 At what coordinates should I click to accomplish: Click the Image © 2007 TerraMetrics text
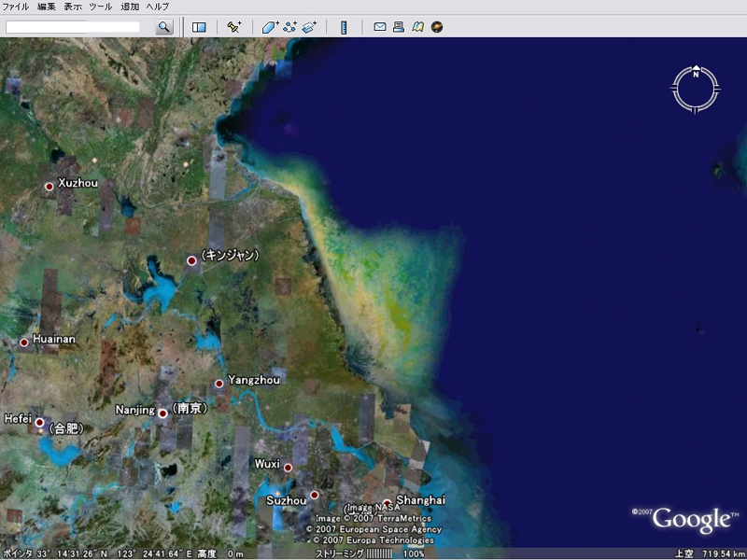point(373,519)
